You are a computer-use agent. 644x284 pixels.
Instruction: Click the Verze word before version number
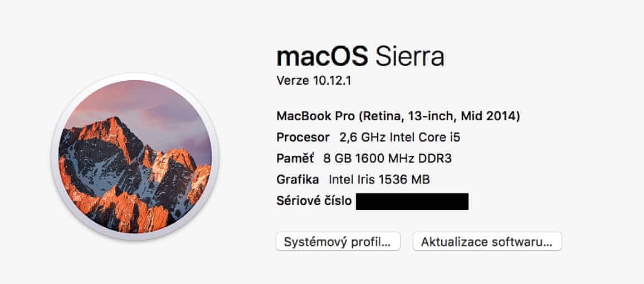tap(291, 81)
